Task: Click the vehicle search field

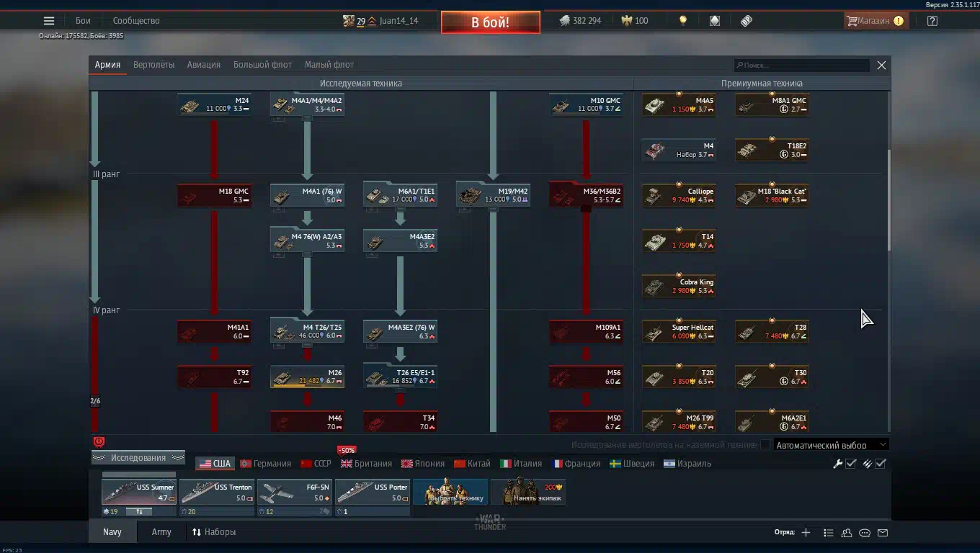Action: click(801, 65)
